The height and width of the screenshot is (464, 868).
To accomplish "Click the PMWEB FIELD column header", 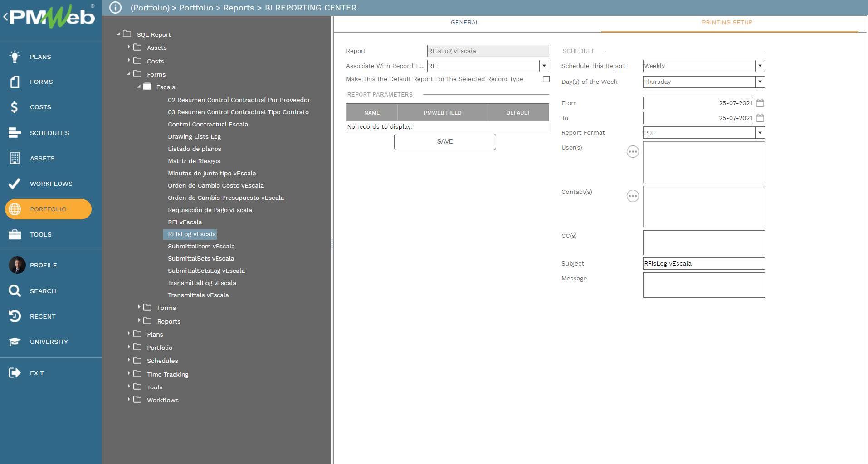I will (443, 113).
